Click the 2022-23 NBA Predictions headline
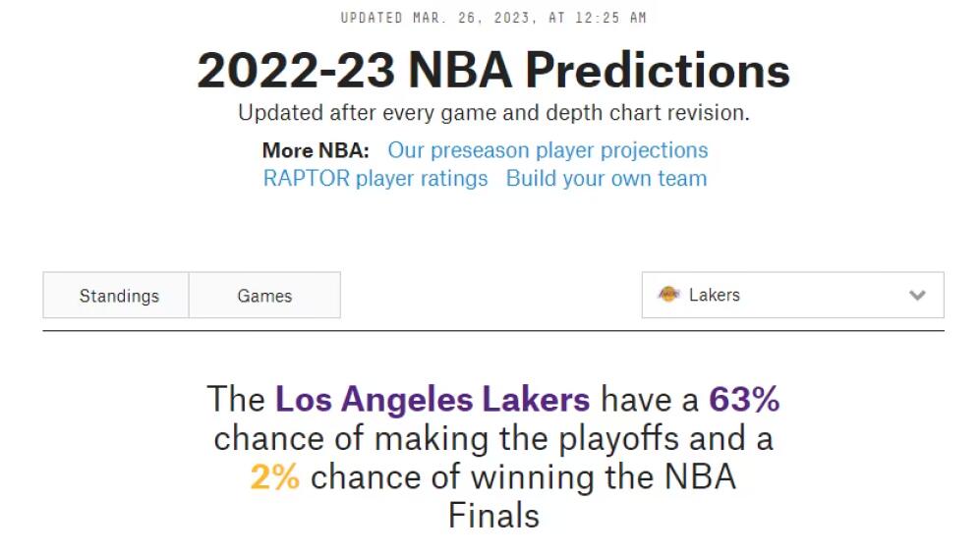Viewport: 980px width, 555px height. [x=493, y=71]
